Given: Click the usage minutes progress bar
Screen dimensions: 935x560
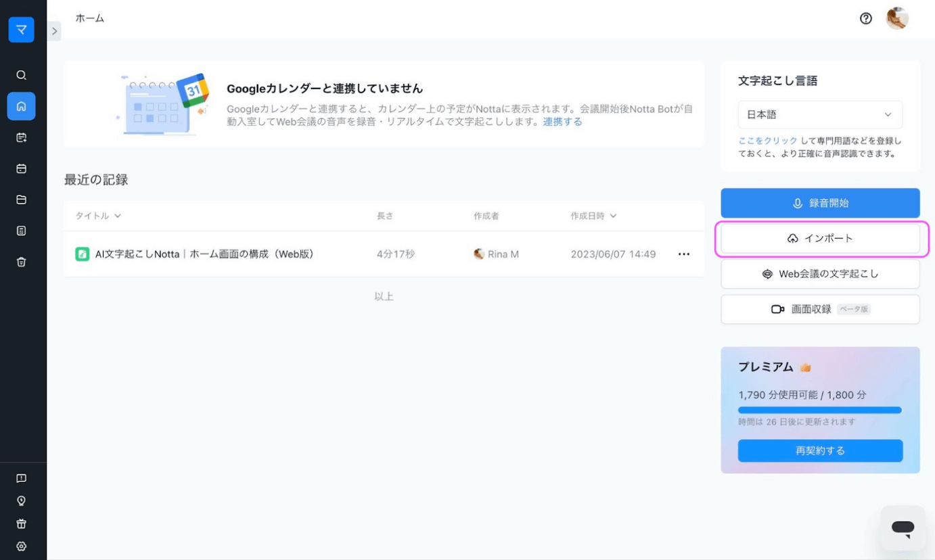Looking at the screenshot, I should click(820, 410).
